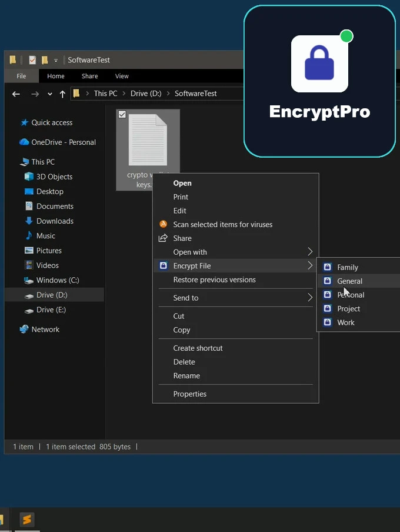This screenshot has height=532, width=400.
Task: Click the Music note icon
Action: click(x=29, y=235)
